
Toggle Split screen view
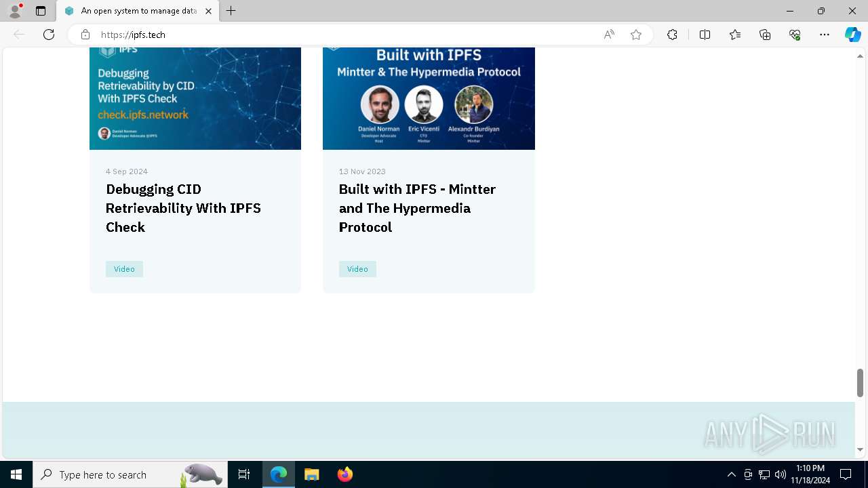(705, 35)
